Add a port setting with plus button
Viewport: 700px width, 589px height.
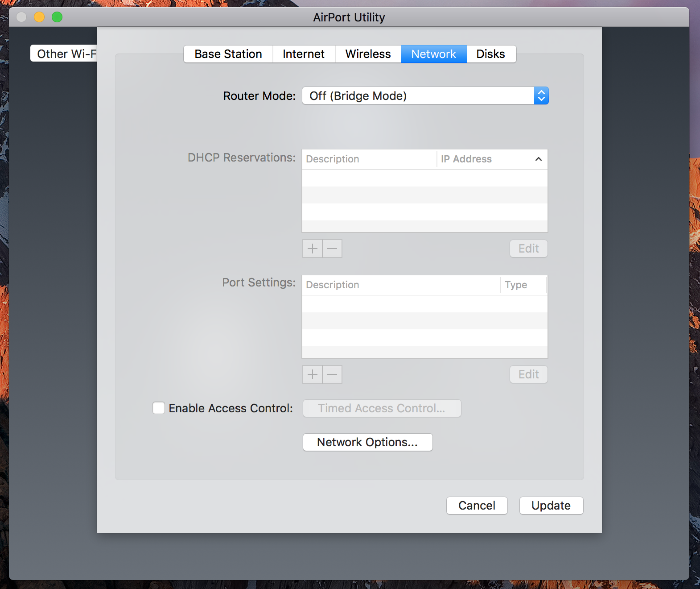[x=313, y=374]
